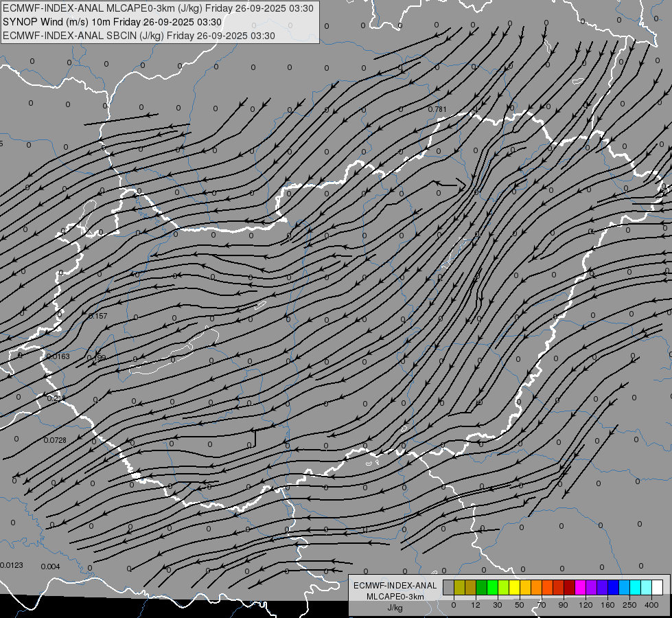Click the 0.157 value on the map
This screenshot has width=672, height=618.
coord(97,316)
